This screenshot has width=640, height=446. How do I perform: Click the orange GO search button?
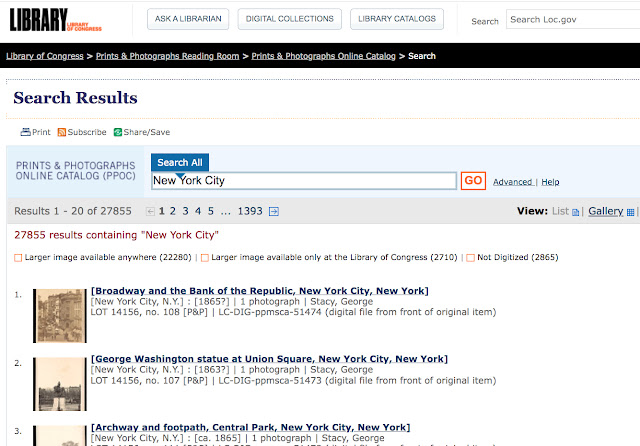473,181
